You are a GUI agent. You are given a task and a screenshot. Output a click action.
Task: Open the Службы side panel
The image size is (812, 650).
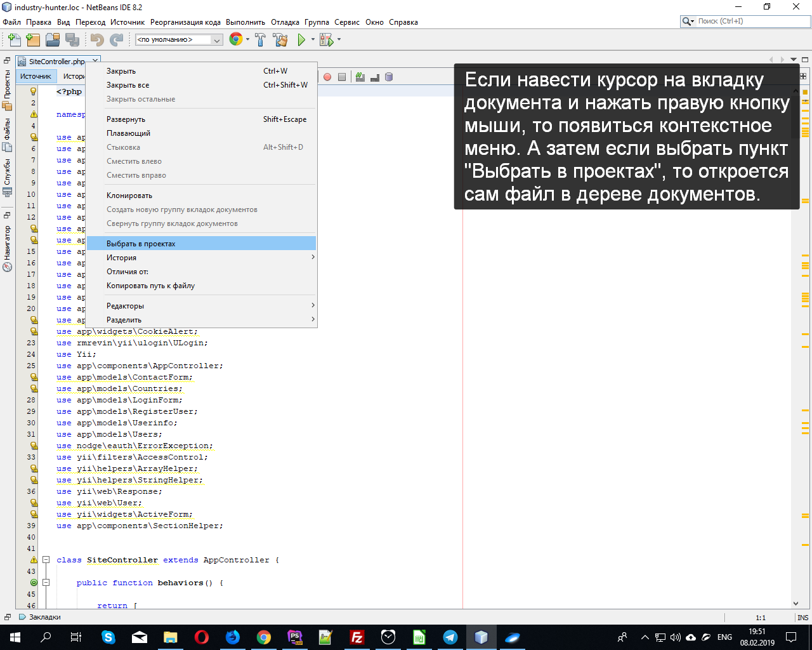[x=8, y=176]
